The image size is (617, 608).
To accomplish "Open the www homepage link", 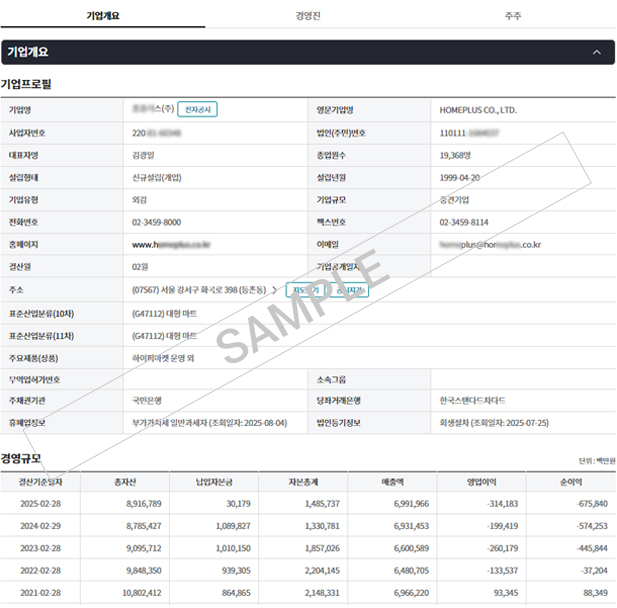I will [171, 244].
